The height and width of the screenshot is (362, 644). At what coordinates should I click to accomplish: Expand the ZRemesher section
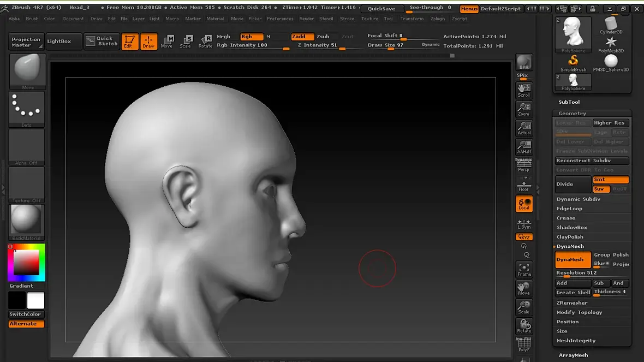click(x=572, y=302)
